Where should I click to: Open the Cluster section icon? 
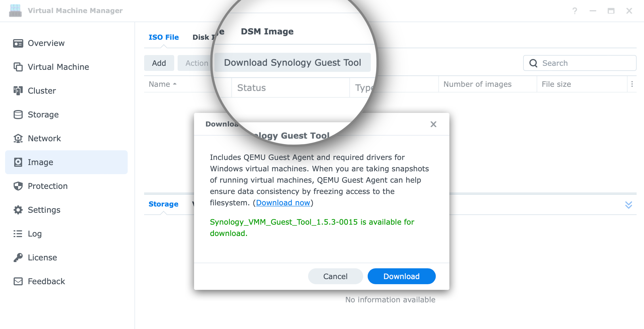pyautogui.click(x=18, y=91)
